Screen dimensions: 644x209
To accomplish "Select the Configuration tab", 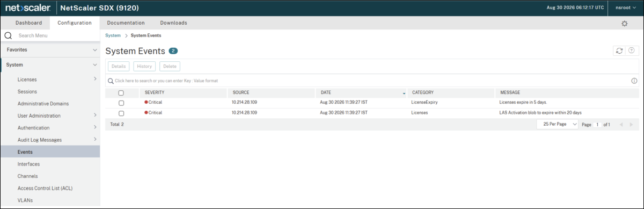I will [75, 23].
